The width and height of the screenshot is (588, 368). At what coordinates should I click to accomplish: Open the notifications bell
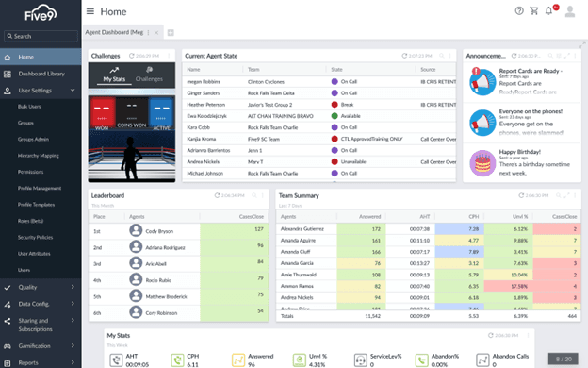(x=548, y=11)
